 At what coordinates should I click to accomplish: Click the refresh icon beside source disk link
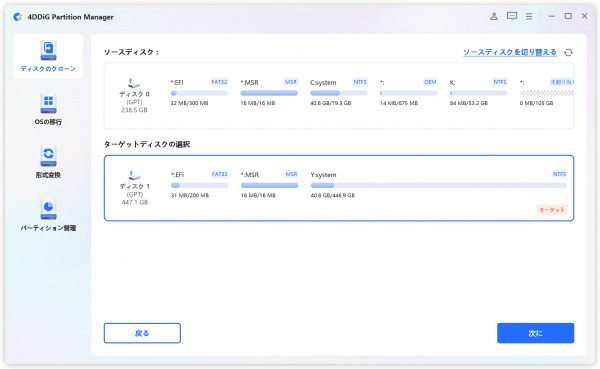pyautogui.click(x=568, y=52)
